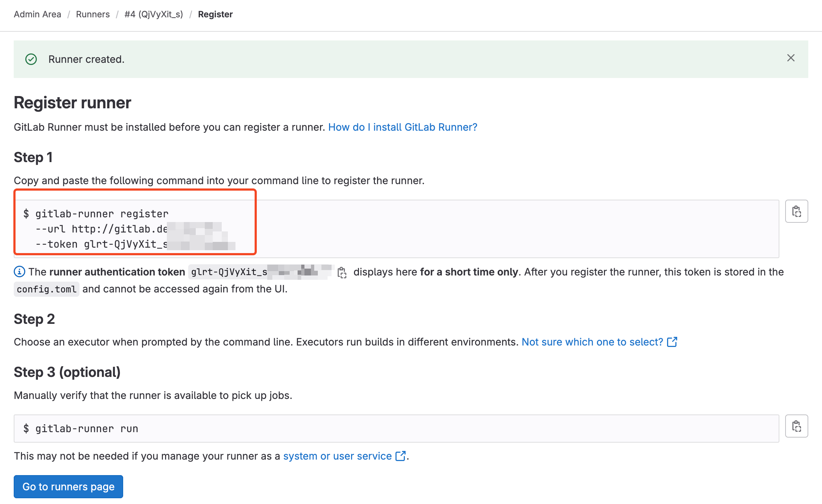822x504 pixels.
Task: Copy the runner authentication token
Action: click(342, 273)
